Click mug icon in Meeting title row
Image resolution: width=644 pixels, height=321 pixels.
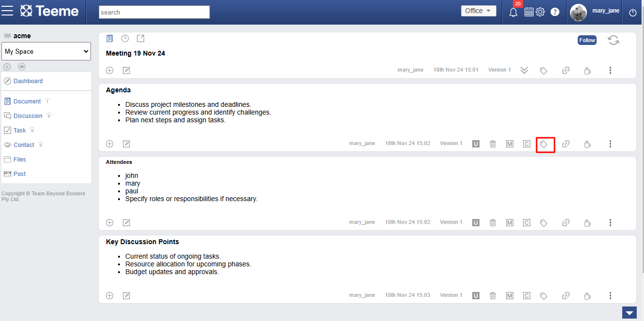pos(587,71)
